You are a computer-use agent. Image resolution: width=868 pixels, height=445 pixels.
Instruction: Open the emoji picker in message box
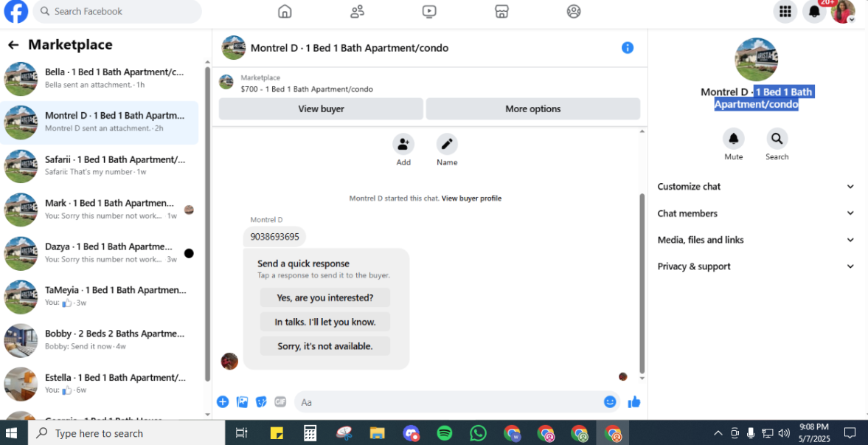[610, 401]
